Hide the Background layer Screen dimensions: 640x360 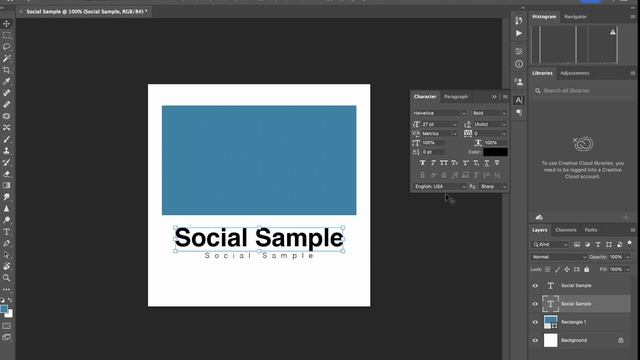[535, 340]
